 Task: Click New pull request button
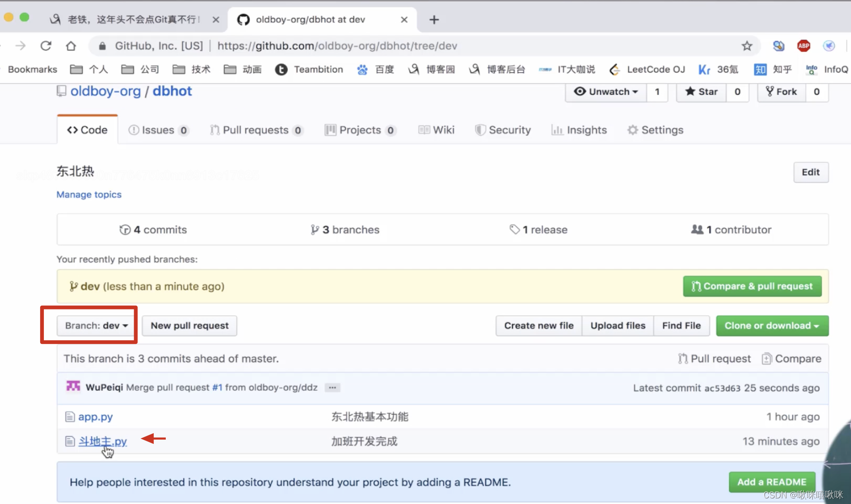point(190,325)
